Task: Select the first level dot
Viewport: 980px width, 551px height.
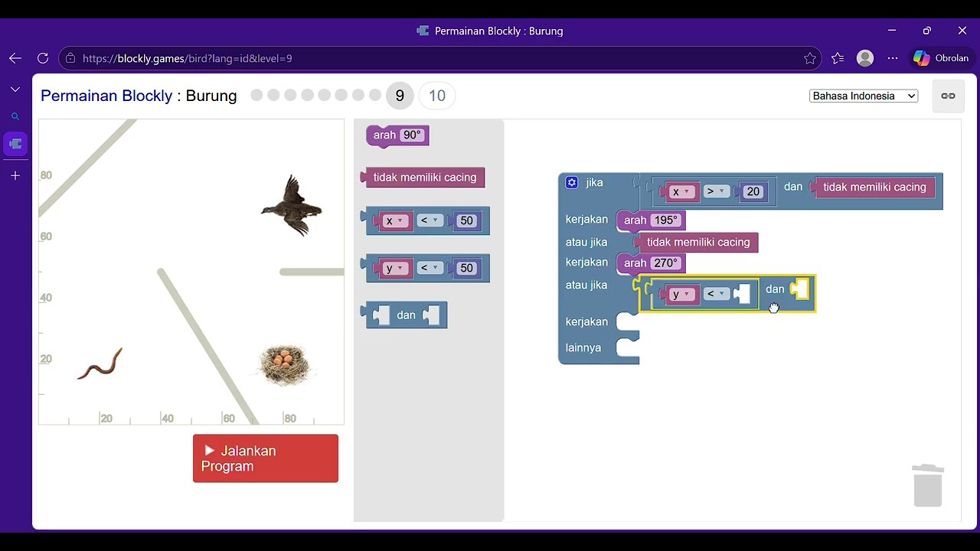Action: (256, 95)
